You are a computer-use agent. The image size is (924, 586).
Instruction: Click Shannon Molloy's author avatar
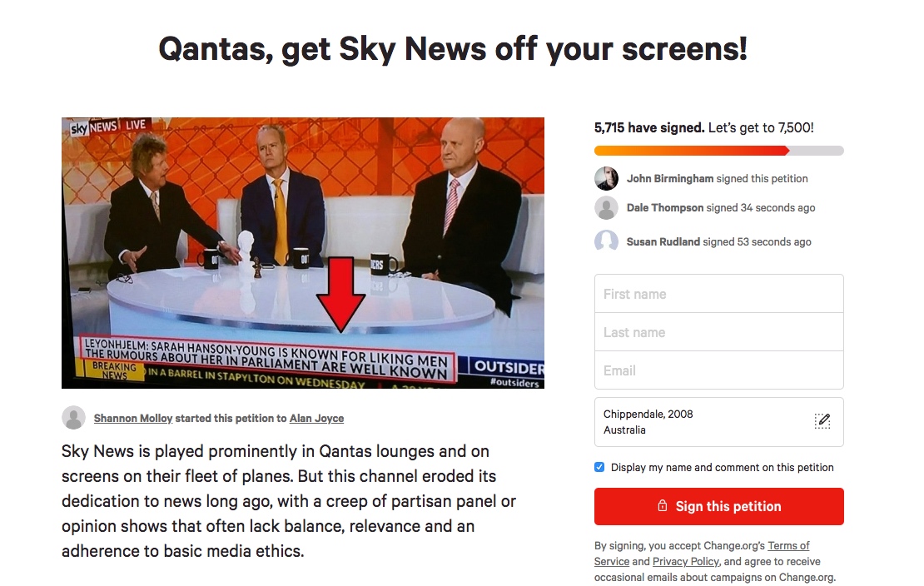tap(73, 417)
